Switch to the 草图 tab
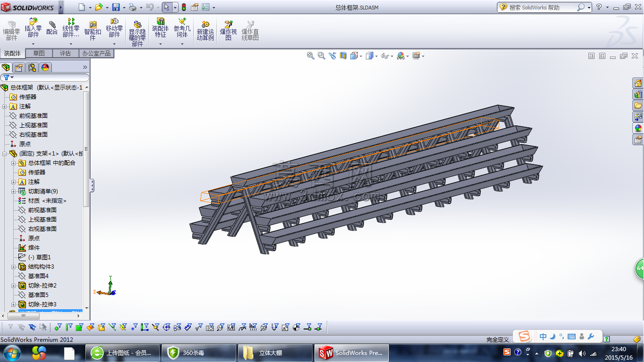644x362 pixels. point(39,53)
